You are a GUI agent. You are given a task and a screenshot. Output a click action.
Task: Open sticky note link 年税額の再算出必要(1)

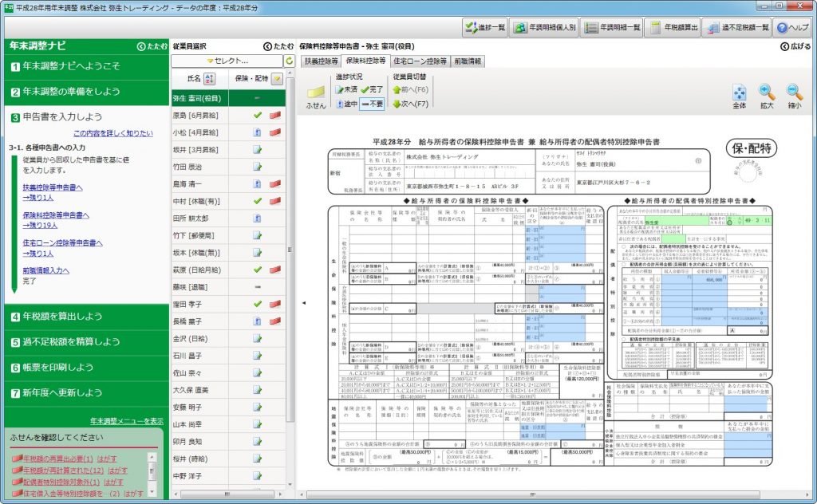click(x=57, y=459)
